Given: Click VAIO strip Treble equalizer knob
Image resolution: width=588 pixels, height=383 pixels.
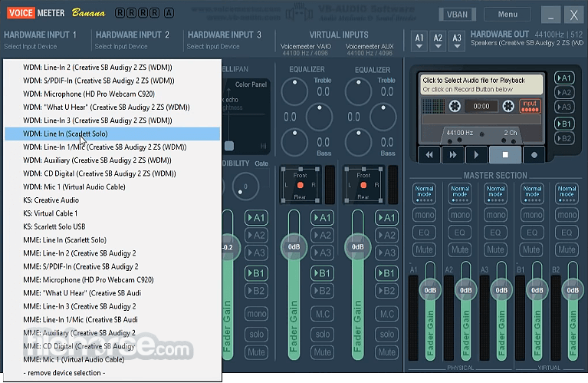Looking at the screenshot, I should coord(294,91).
